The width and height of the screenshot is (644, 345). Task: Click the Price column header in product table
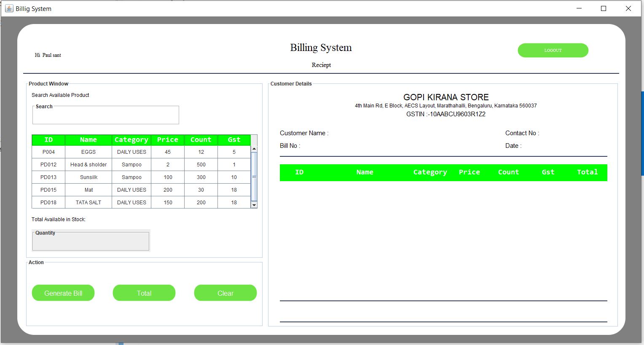coord(168,140)
